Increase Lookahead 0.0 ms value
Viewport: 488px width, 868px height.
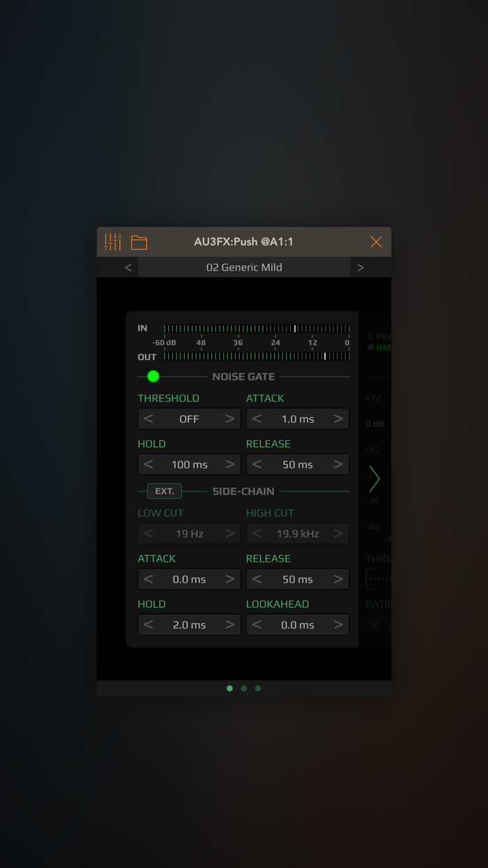(x=338, y=624)
